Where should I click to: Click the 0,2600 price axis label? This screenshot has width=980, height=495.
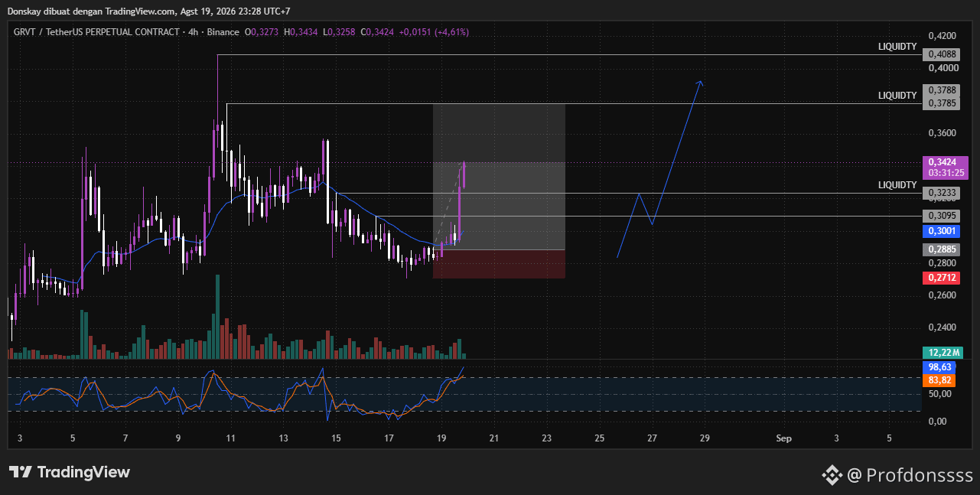pyautogui.click(x=942, y=295)
